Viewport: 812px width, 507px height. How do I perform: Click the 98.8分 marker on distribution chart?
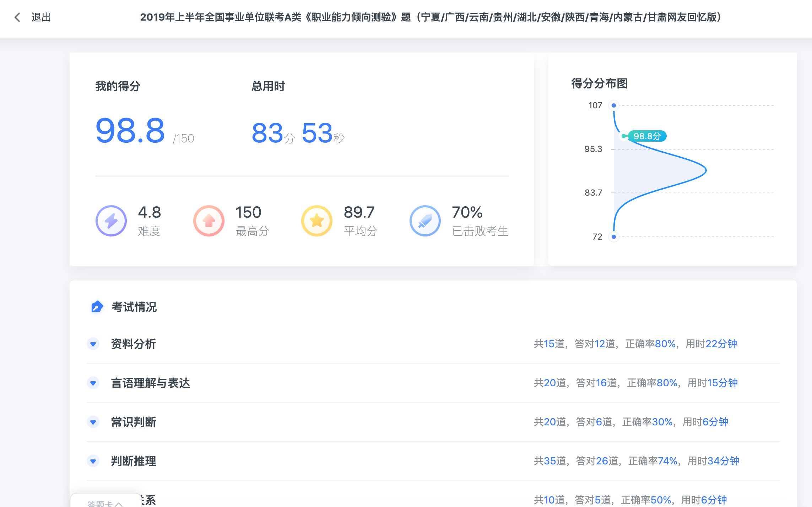click(x=647, y=136)
